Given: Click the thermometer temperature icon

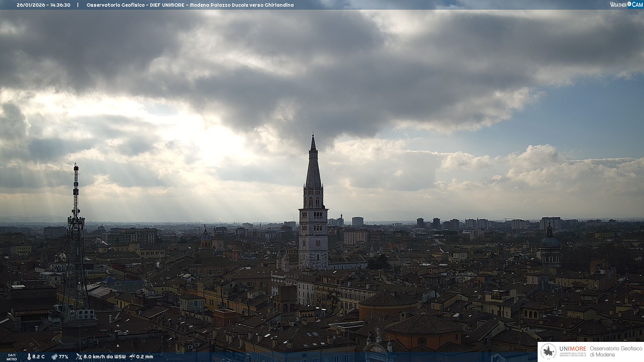Looking at the screenshot, I should point(29,357).
